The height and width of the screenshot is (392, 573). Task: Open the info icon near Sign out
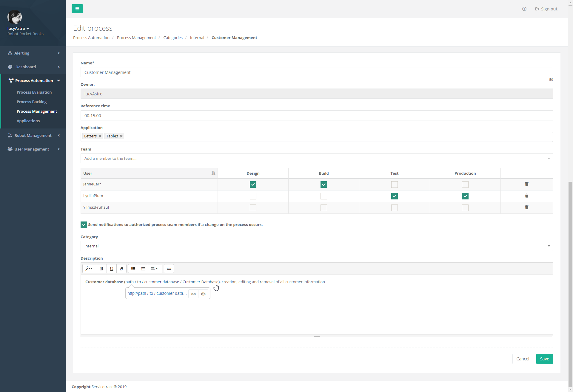[x=524, y=9]
